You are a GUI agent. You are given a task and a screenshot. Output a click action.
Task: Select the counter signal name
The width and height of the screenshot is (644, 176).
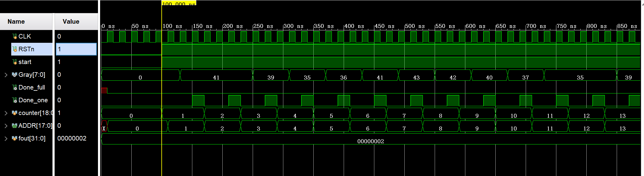point(35,113)
